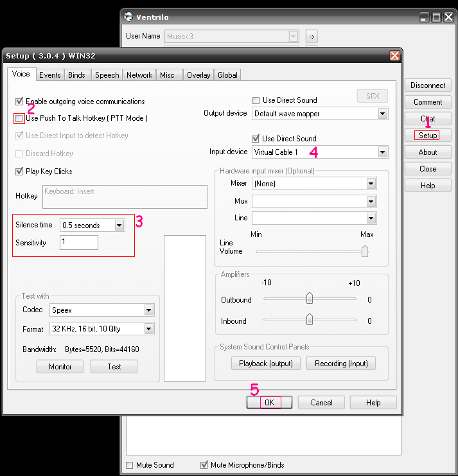The width and height of the screenshot is (458, 476).
Task: Toggle Mute Microphone/Binds in Ventrilo window
Action: [204, 465]
